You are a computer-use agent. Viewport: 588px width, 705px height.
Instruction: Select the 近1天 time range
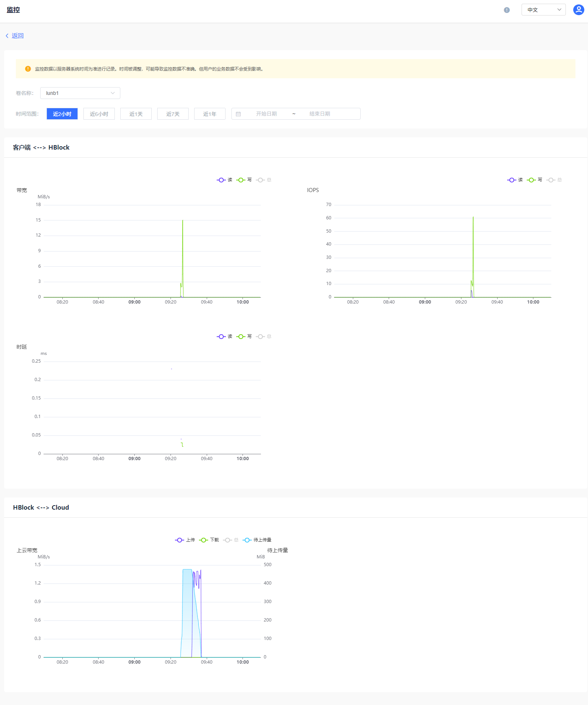click(x=136, y=114)
